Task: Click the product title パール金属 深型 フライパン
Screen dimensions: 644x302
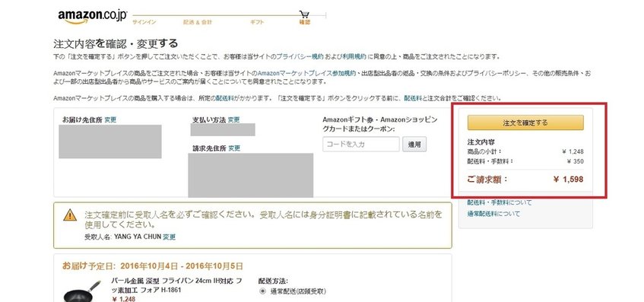Action: [x=177, y=285]
